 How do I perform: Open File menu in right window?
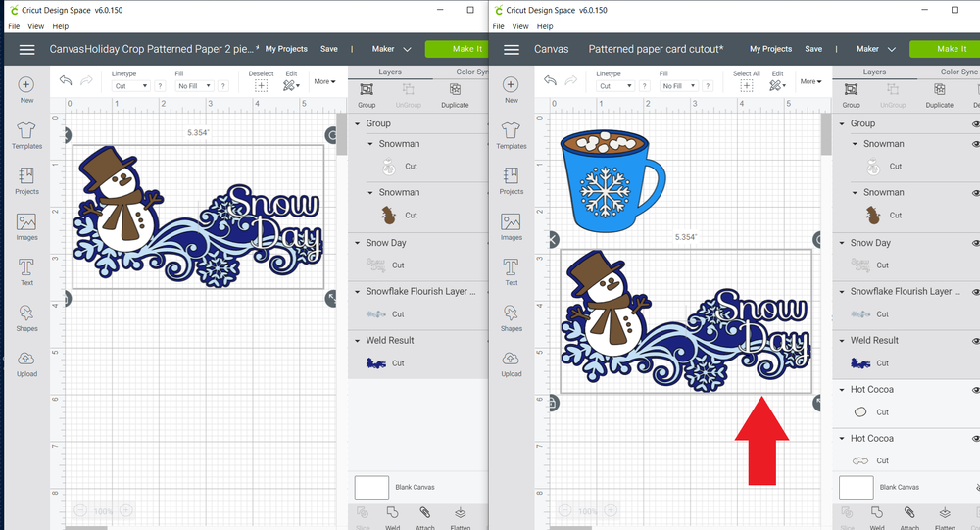tap(498, 26)
